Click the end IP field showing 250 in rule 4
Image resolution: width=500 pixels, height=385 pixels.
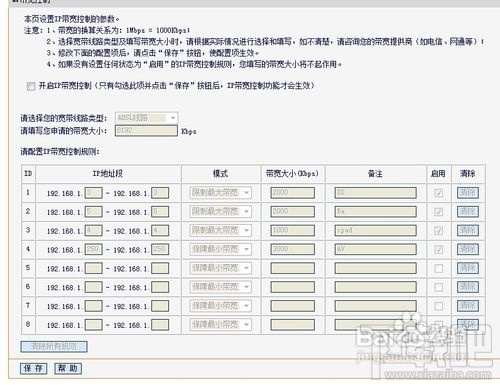point(160,249)
